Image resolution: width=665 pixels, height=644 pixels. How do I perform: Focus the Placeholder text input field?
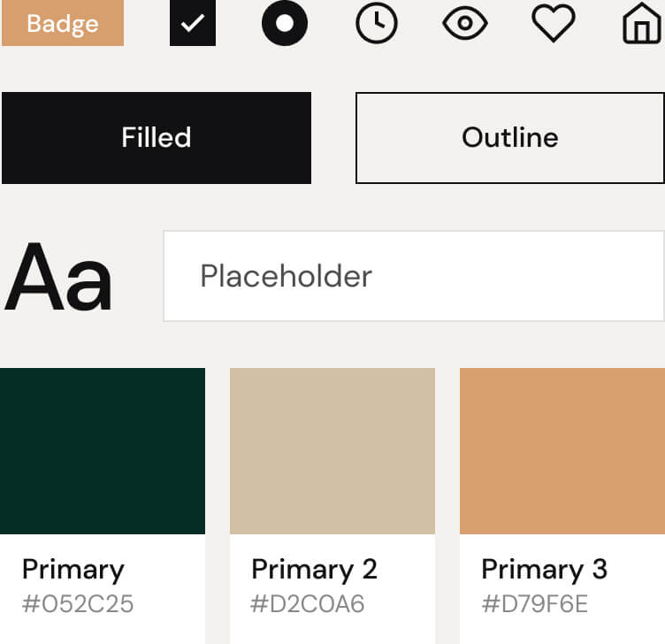click(414, 276)
